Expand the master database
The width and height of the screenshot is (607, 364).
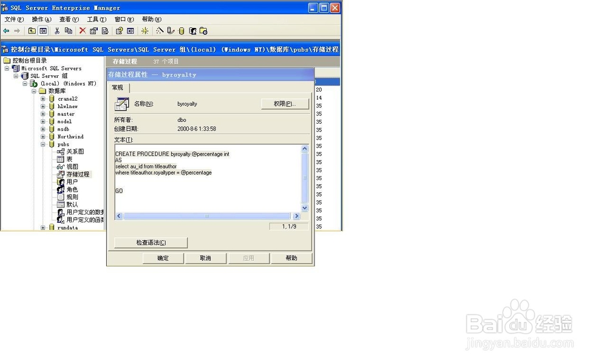pos(42,114)
